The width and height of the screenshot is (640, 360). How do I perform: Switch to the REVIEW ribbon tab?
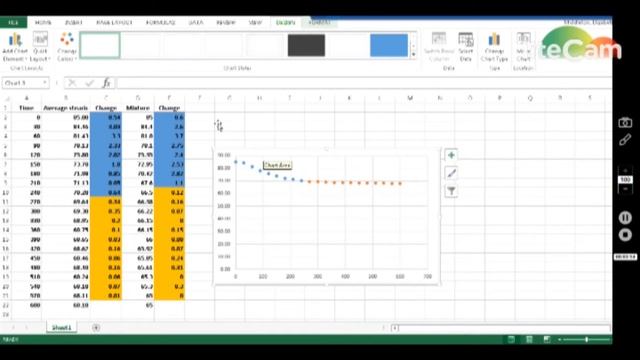(226, 22)
